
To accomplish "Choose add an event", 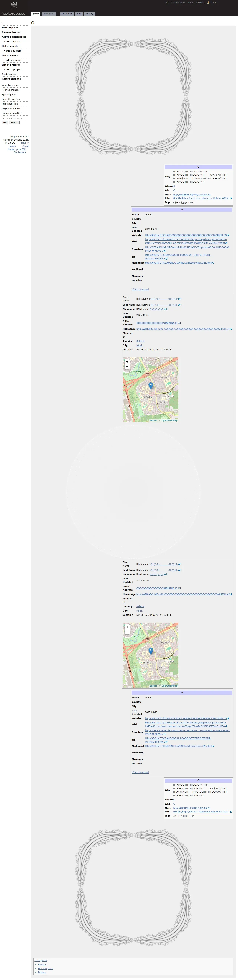I will 14,60.
